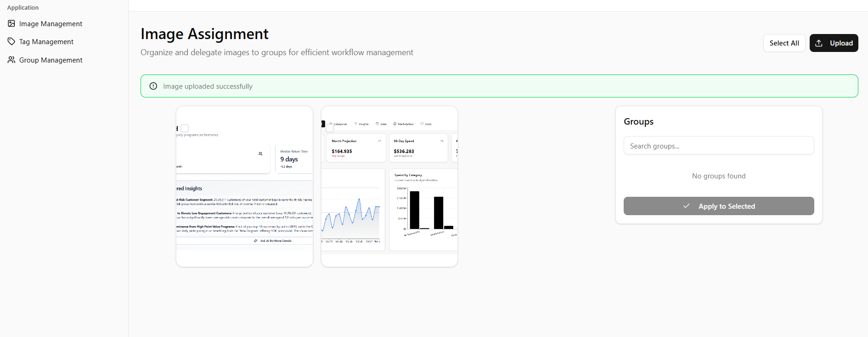Tick the checkbox on the spend dashboard image
The image size is (868, 337).
click(x=330, y=128)
